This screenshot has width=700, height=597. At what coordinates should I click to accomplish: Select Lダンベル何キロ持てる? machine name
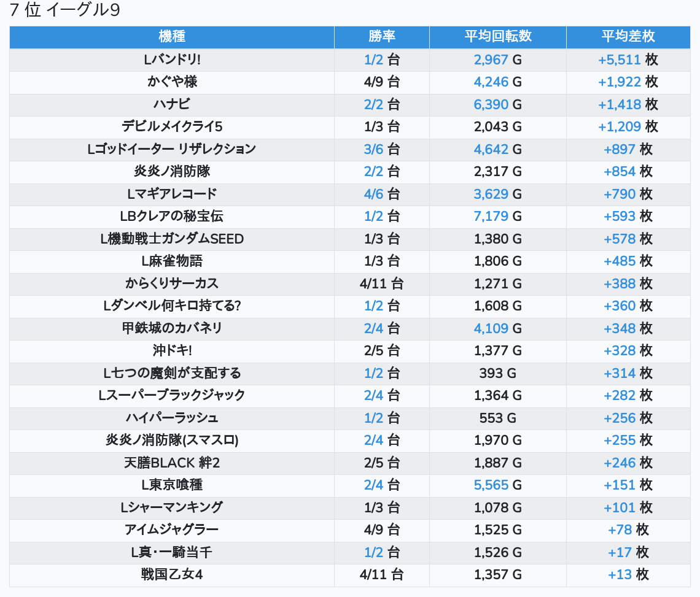click(x=172, y=306)
